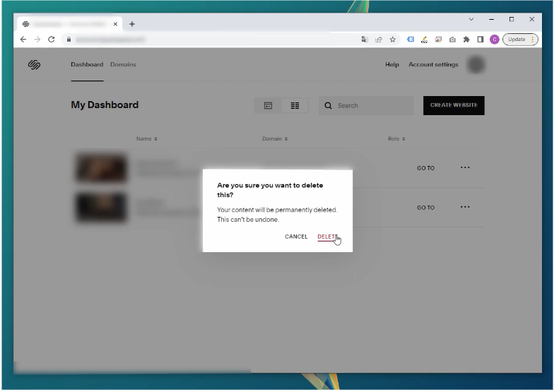Image resolution: width=554 pixels, height=392 pixels.
Task: Open second website thumbnail
Action: coord(102,208)
